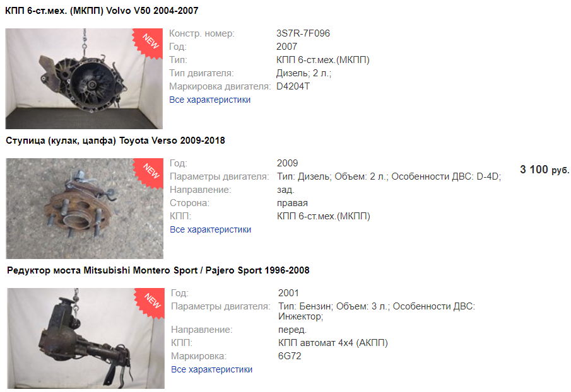Image resolution: width=571 pixels, height=392 pixels.
Task: Click the Toyota Verso hub photo thumbnail
Action: (x=85, y=209)
